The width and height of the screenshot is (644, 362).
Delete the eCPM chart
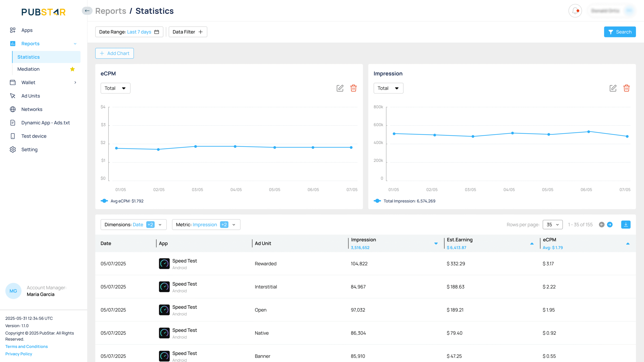pos(353,88)
